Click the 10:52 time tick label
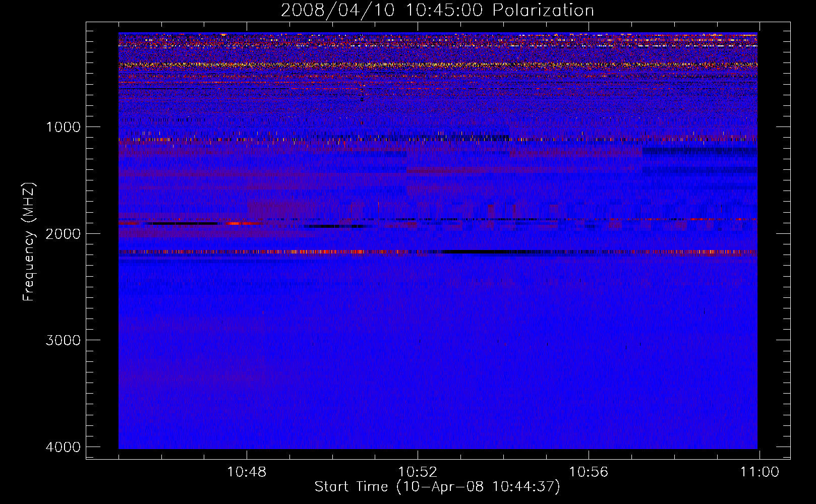 (x=418, y=472)
